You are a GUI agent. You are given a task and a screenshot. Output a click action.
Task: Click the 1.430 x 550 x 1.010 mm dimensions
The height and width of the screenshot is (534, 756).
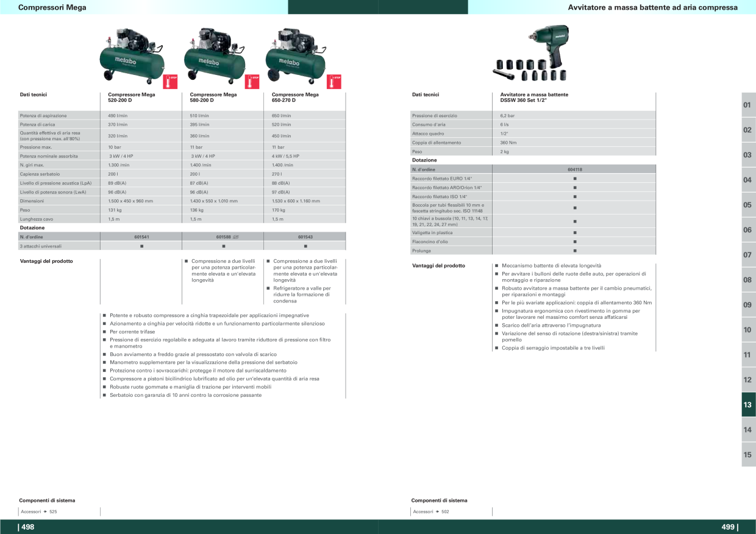coord(214,201)
